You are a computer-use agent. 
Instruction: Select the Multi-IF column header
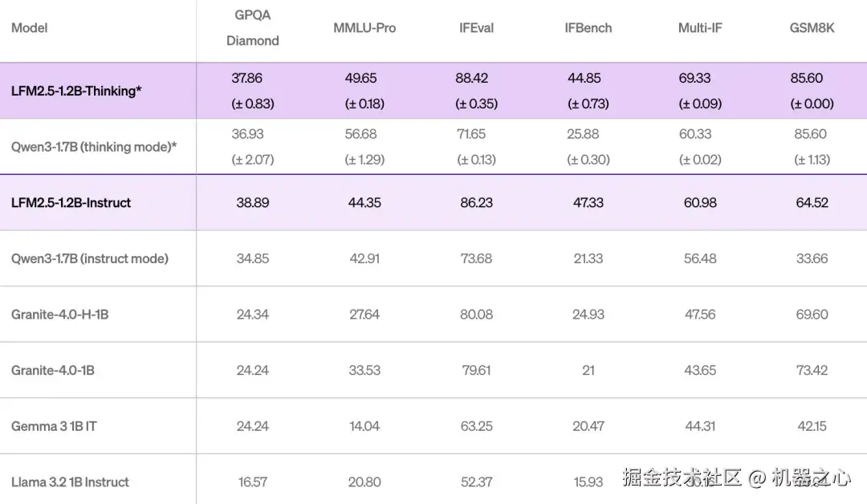click(x=700, y=28)
